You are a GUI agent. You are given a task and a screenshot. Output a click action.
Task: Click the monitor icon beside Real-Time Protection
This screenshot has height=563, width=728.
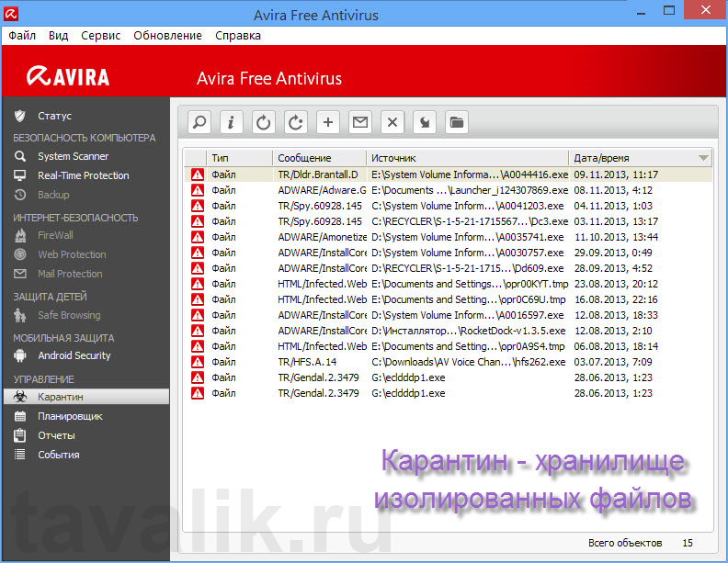coord(20,175)
